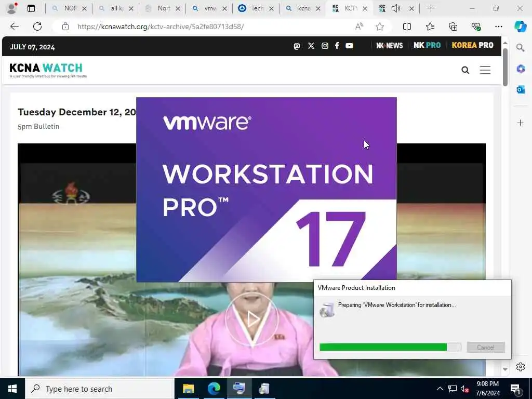This screenshot has width=532, height=399.
Task: Follow the NK News link
Action: point(389,46)
